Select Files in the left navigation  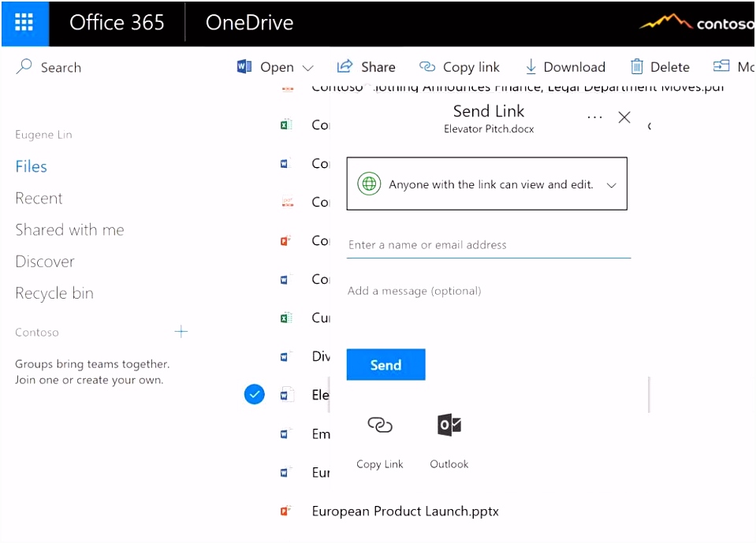coord(32,167)
